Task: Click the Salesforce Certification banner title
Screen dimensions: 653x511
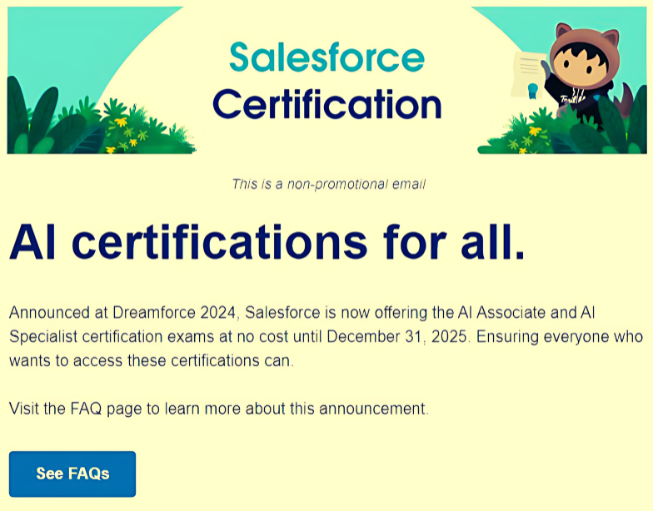Action: [327, 81]
